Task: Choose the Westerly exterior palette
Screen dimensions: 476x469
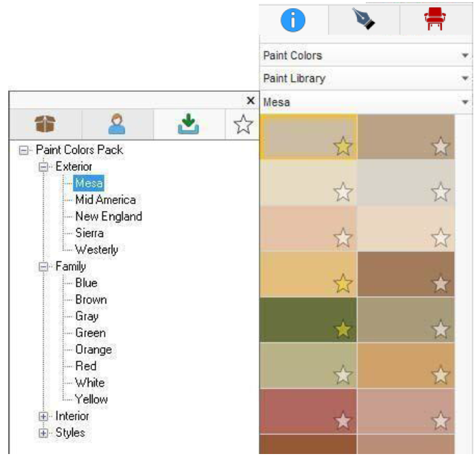Action: tap(97, 250)
